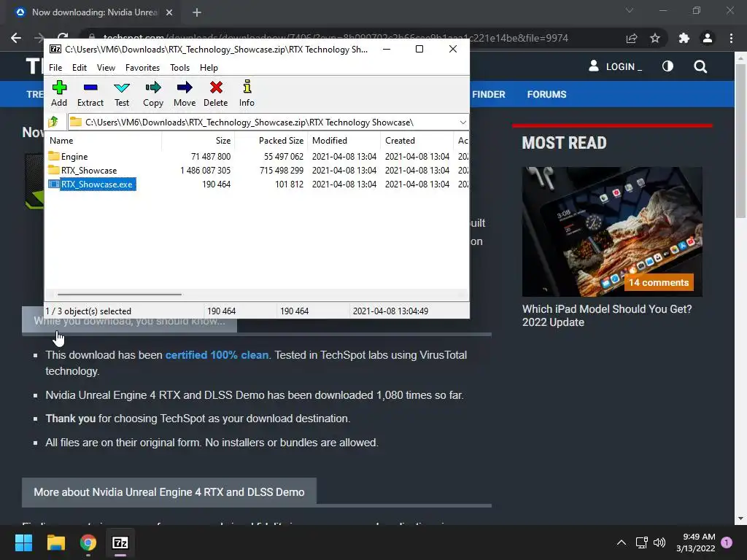Open File Explorer from the taskbar
Screen dimensions: 747x560
(55, 542)
